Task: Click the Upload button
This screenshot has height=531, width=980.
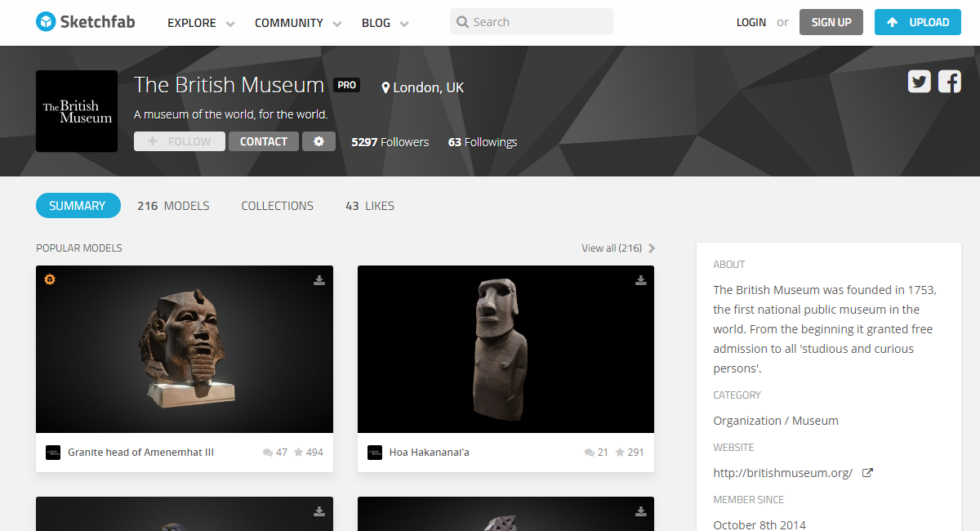Action: (918, 22)
